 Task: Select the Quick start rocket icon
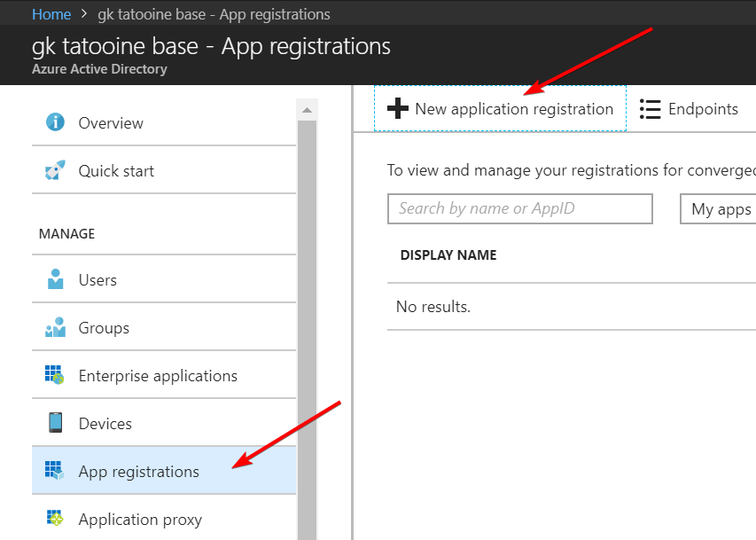(58, 169)
